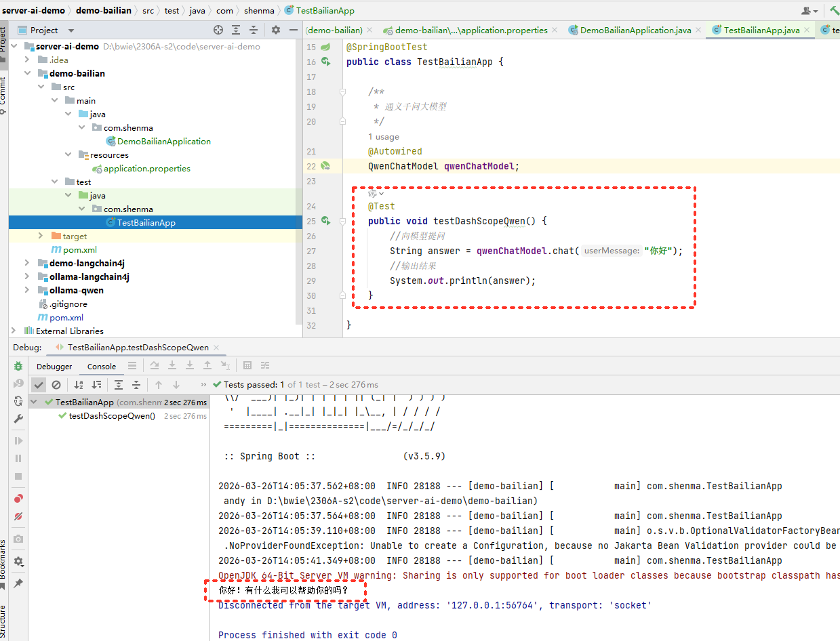Viewport: 840px width, 641px height.
Task: Expand the target folder
Action: [x=41, y=236]
